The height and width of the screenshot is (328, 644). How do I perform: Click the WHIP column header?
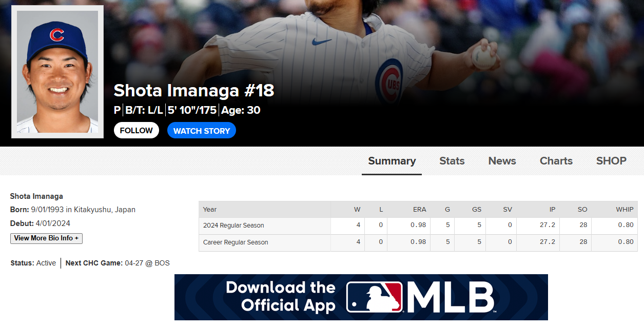pos(625,210)
